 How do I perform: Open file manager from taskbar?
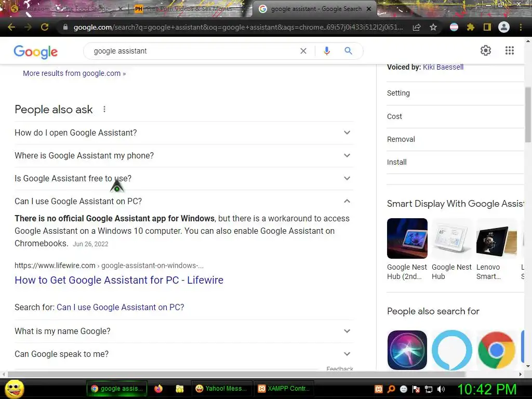179,389
